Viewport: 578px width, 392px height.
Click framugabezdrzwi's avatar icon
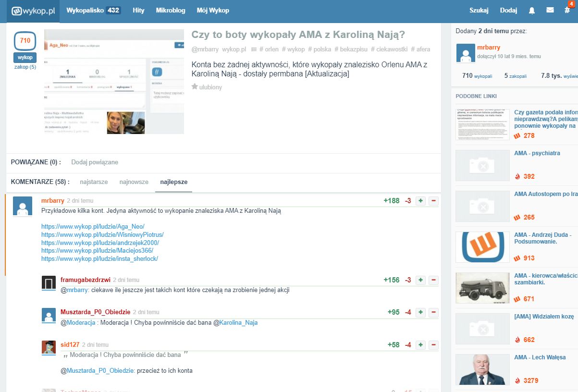coord(49,282)
